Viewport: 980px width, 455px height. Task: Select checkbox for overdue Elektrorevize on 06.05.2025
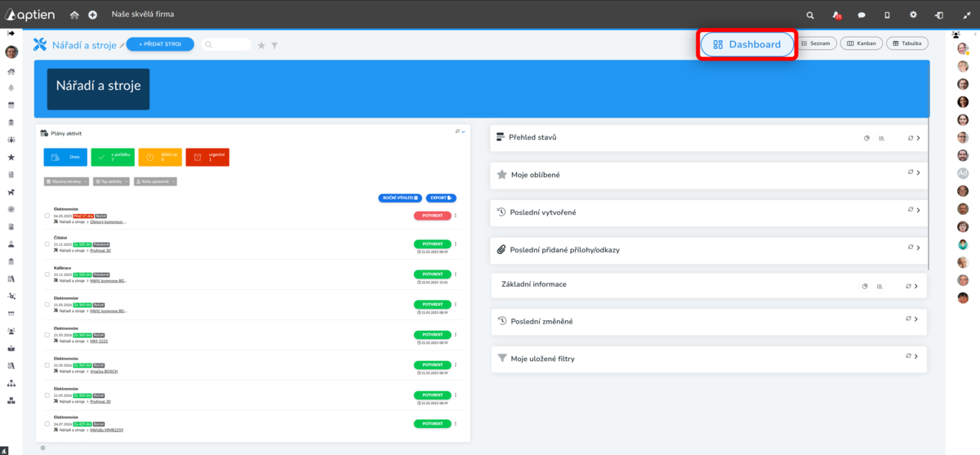47,215
